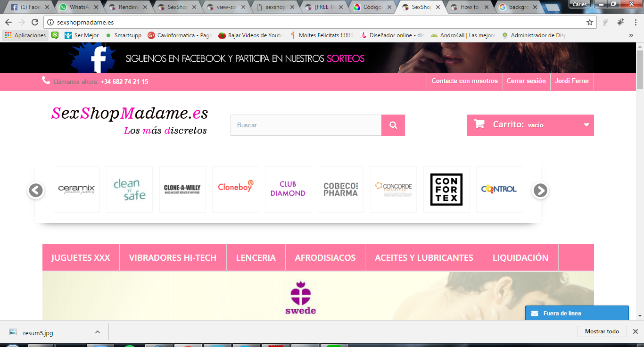The width and height of the screenshot is (644, 347).
Task: Open the Cobeco Pharma brand logo
Action: coord(341,190)
